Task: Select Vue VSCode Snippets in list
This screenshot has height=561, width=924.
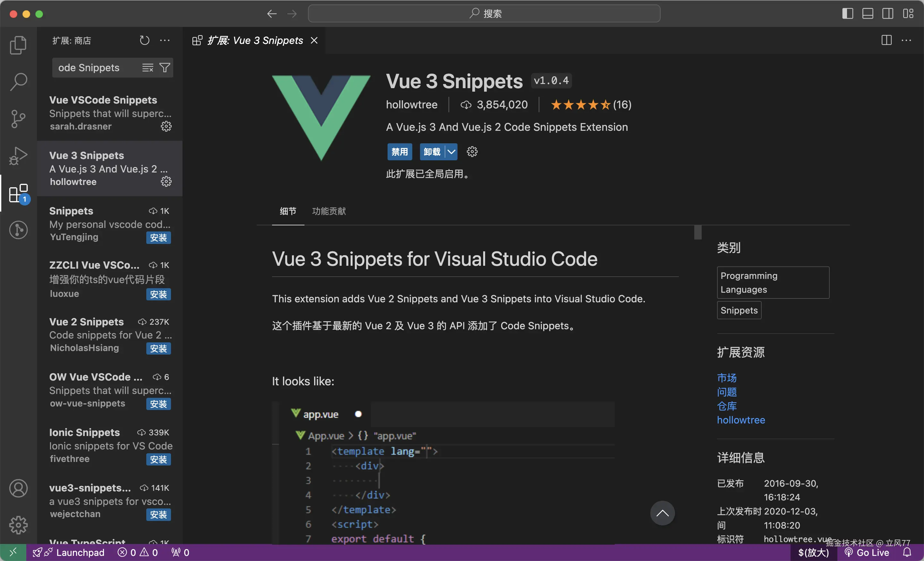Action: coord(109,113)
